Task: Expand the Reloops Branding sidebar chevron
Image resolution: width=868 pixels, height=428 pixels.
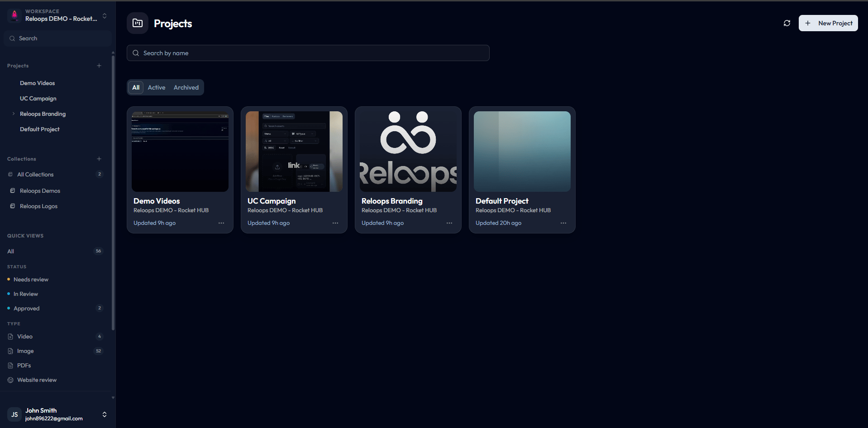Action: tap(14, 114)
